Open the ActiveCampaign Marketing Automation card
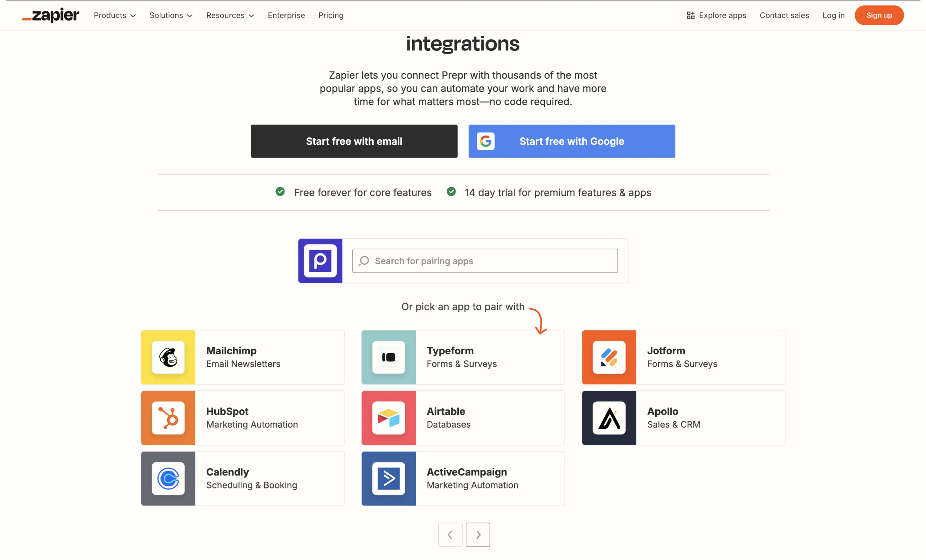 (463, 478)
